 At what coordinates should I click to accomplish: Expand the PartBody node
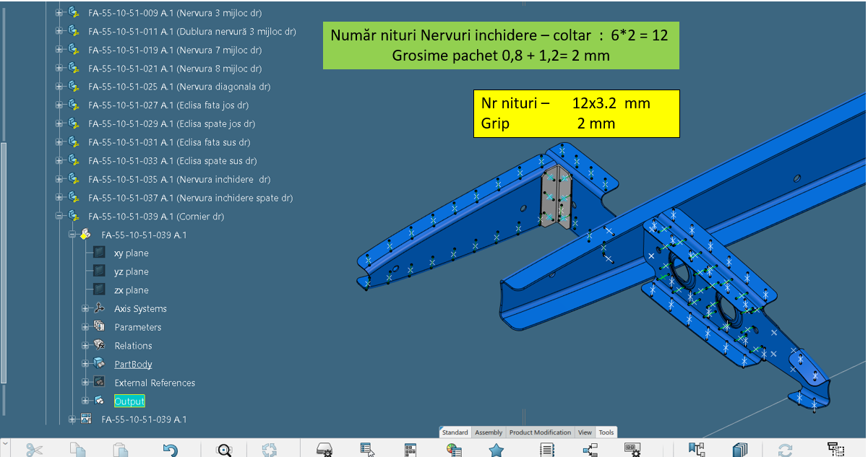click(85, 364)
